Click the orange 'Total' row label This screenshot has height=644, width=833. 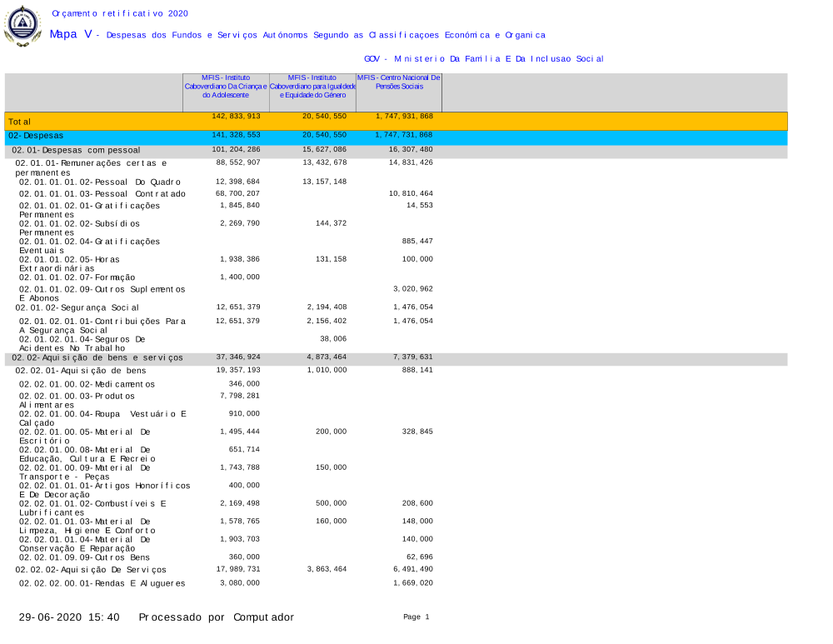20,122
